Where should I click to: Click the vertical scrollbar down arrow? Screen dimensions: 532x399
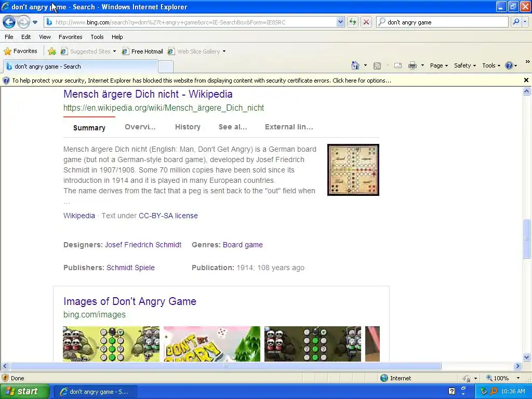(527, 357)
